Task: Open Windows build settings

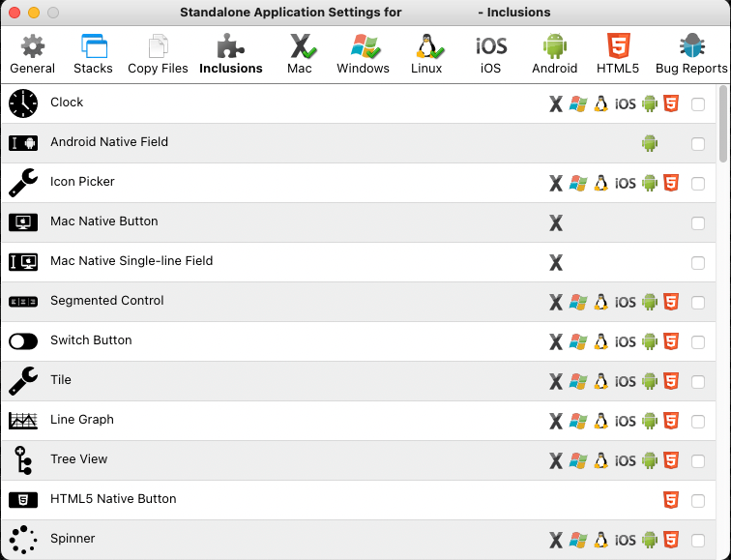Action: tap(363, 53)
